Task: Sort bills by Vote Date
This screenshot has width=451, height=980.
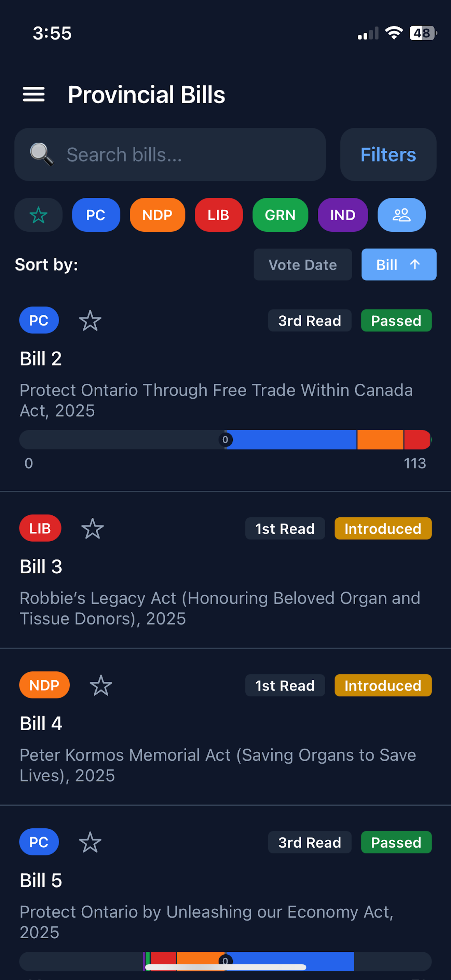Action: (x=302, y=264)
